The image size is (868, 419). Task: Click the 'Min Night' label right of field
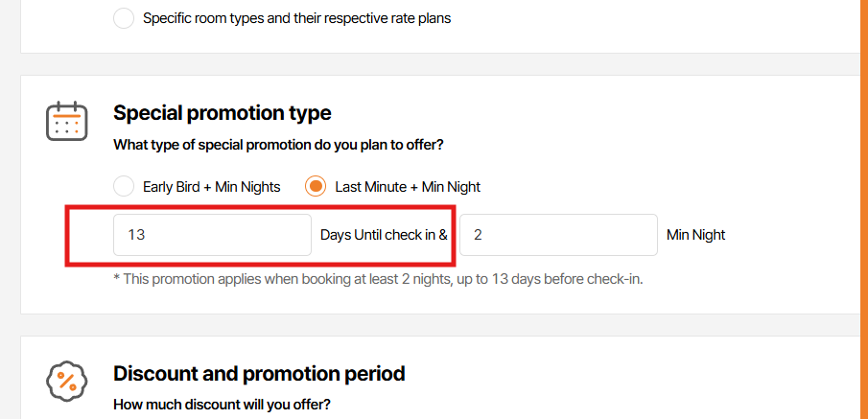(x=695, y=235)
